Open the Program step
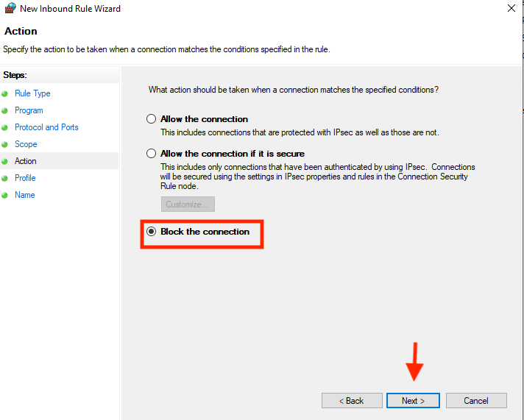The image size is (524, 420). (29, 110)
